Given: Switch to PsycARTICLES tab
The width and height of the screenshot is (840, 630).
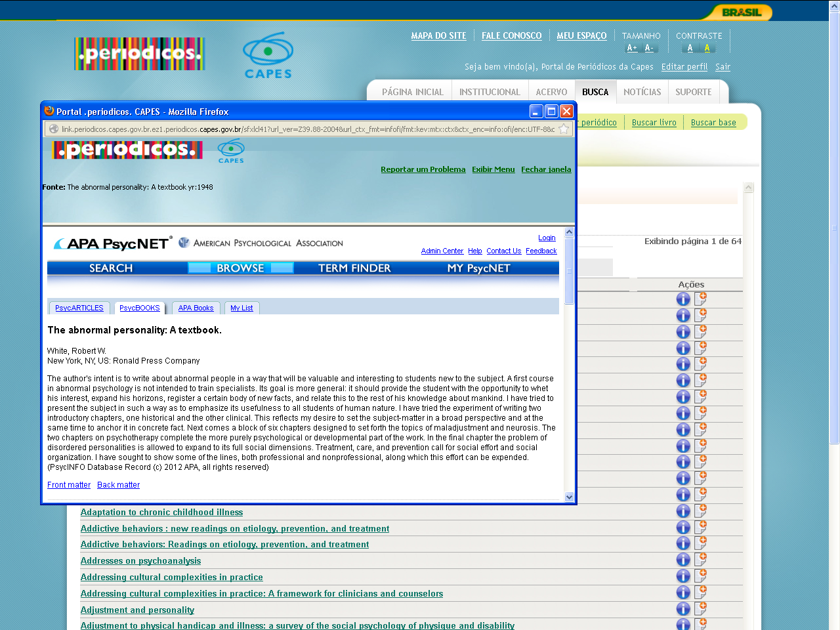Looking at the screenshot, I should (x=79, y=308).
